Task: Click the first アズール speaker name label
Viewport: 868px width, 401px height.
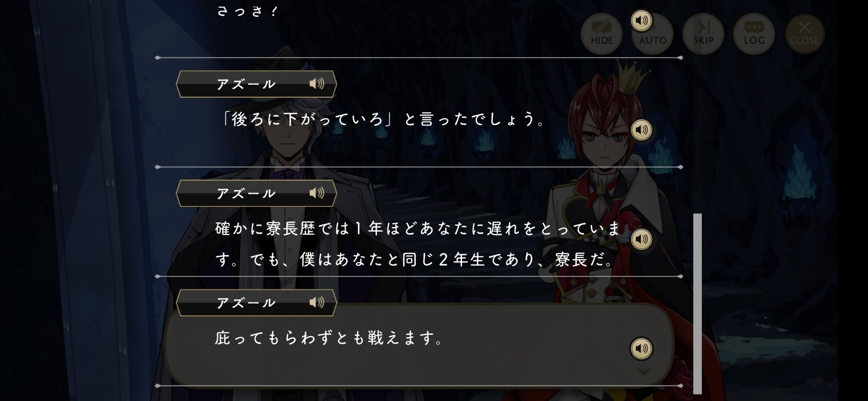Action: tap(246, 84)
